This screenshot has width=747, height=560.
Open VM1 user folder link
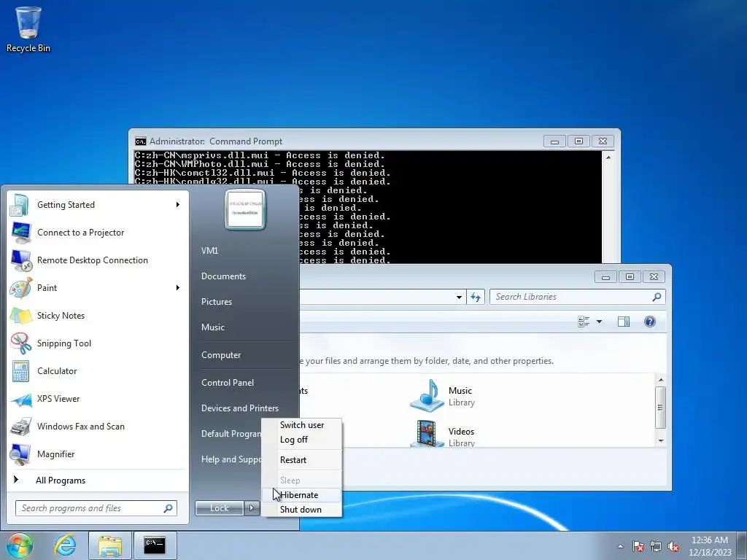(209, 251)
